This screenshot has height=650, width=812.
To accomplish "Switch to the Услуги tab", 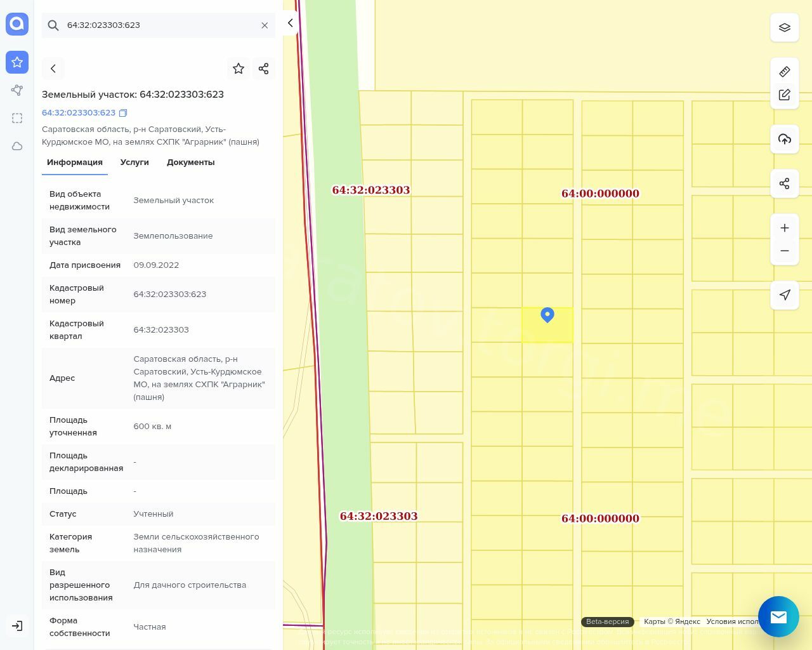I will click(x=134, y=162).
